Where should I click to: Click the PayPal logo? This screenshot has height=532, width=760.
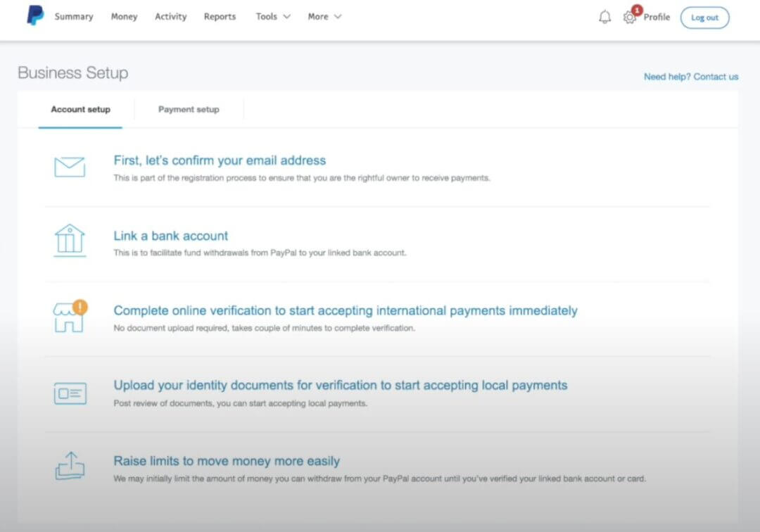35,15
